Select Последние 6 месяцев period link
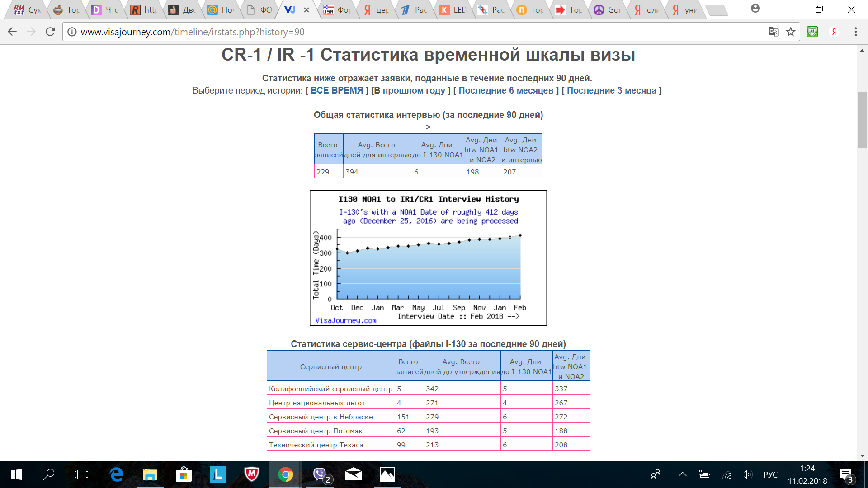 506,90
